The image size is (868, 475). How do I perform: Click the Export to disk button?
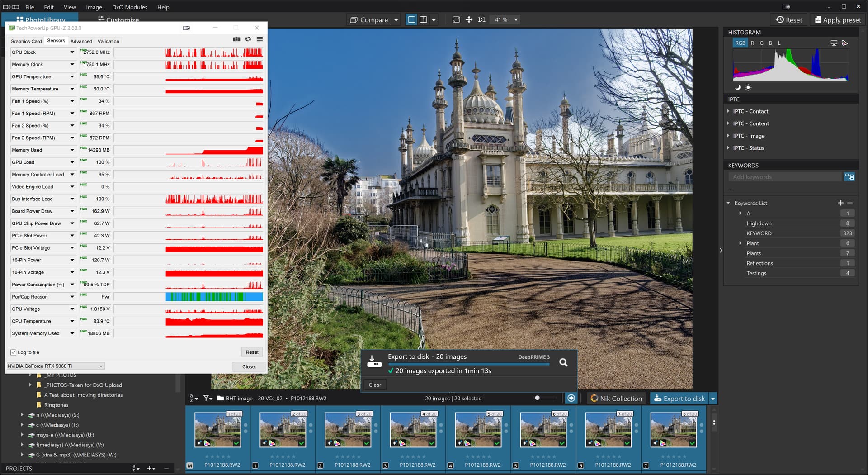pos(679,399)
